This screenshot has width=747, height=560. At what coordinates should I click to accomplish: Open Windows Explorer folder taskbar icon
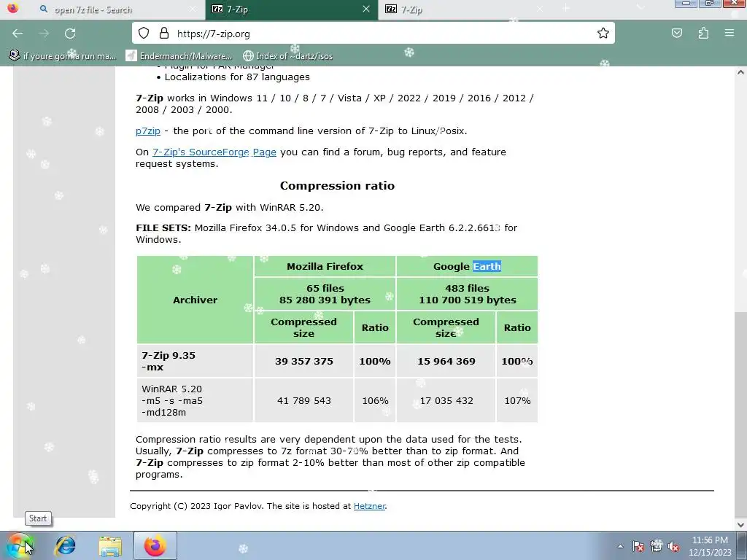pos(110,545)
